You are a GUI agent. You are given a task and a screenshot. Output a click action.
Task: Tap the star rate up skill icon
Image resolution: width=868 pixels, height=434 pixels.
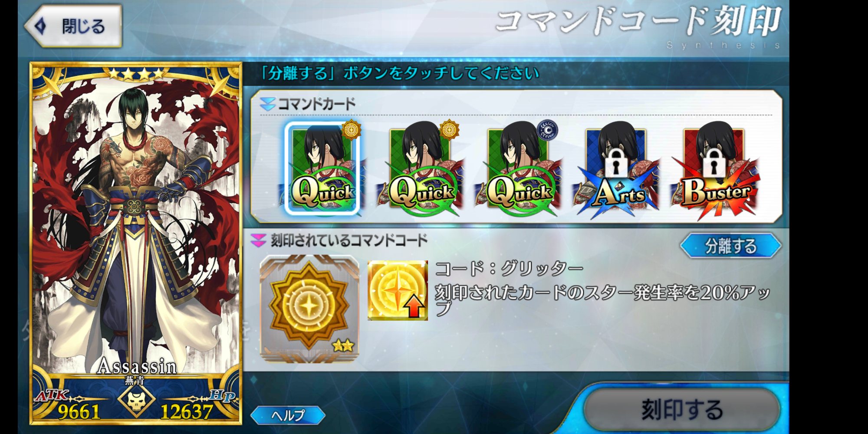398,290
